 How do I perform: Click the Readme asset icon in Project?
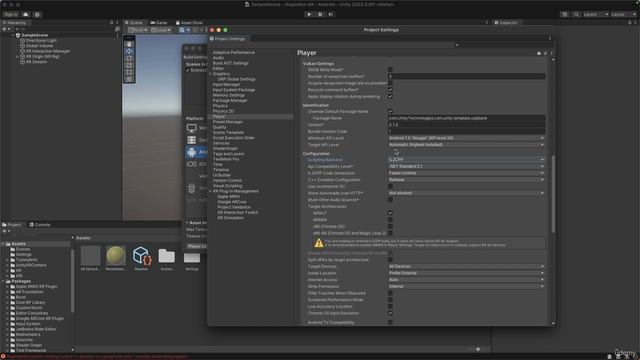[142, 256]
